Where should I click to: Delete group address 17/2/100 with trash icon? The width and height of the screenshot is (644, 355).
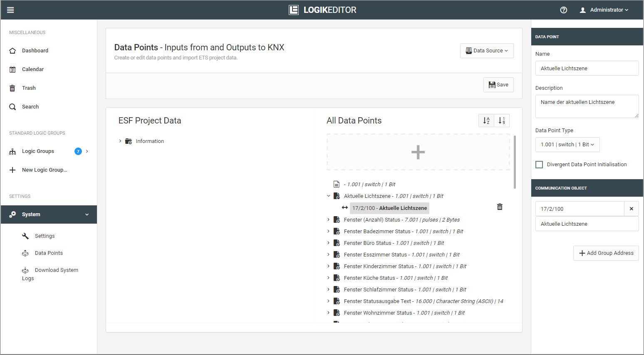[x=500, y=207]
